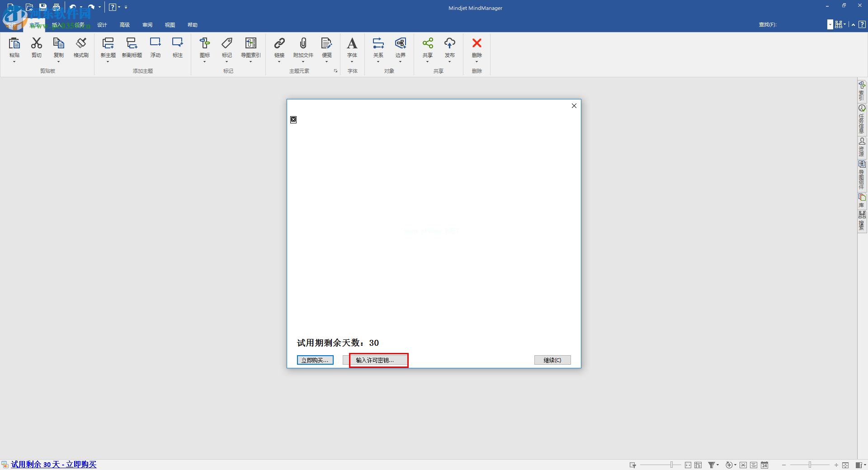The height and width of the screenshot is (470, 868).
Task: Close the trial dialog with the X
Action: click(x=574, y=106)
